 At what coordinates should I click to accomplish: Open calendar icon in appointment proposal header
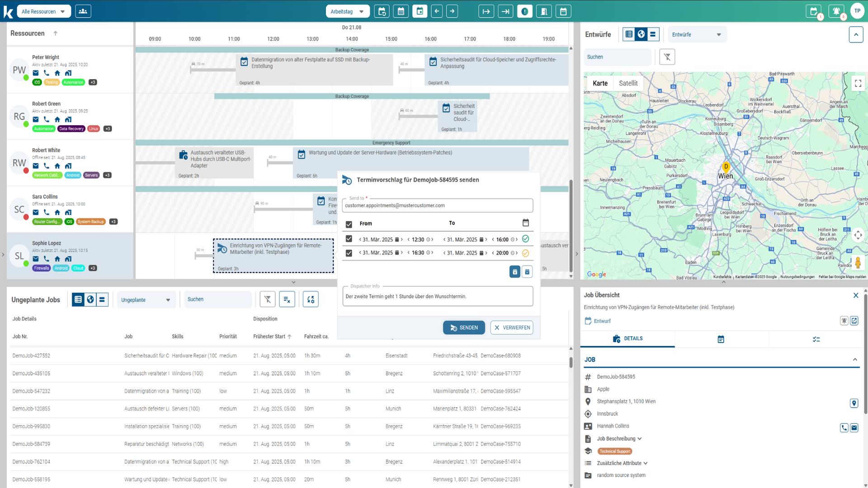(525, 223)
